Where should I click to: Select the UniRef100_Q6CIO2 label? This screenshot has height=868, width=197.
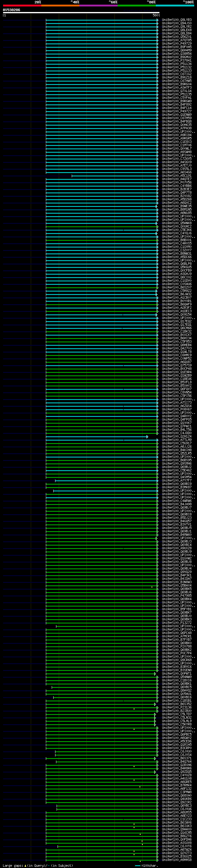[x=177, y=277]
